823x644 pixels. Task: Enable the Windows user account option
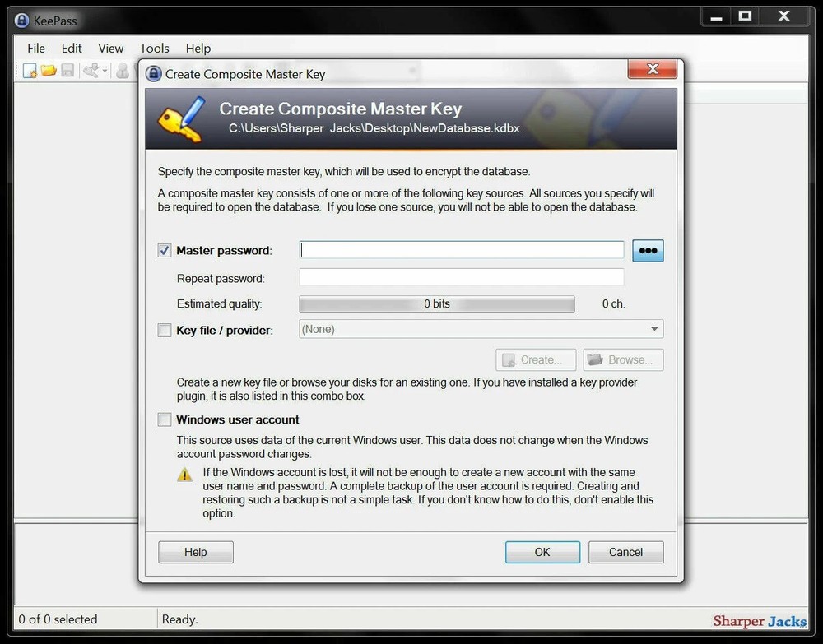tap(164, 419)
